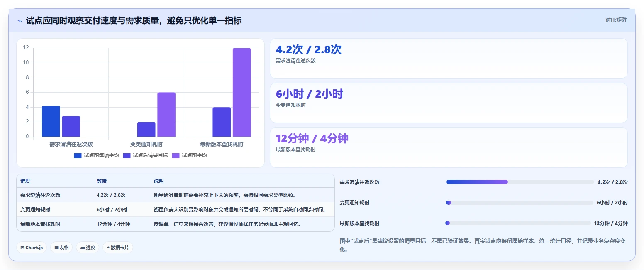Click the 最新版本查找耗时 x-axis label
The height and width of the screenshot is (270, 644).
point(222,144)
